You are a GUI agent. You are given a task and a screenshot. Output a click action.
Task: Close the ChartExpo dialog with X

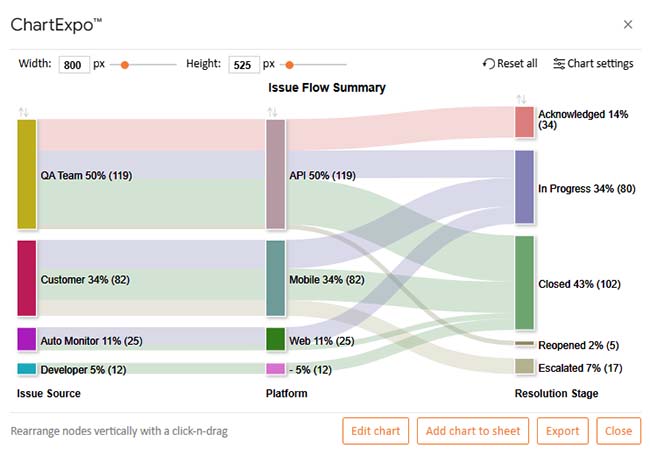point(627,24)
